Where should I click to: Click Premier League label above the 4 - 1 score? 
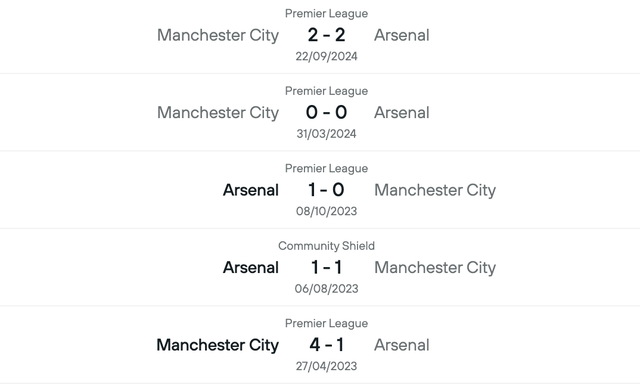[x=326, y=323]
